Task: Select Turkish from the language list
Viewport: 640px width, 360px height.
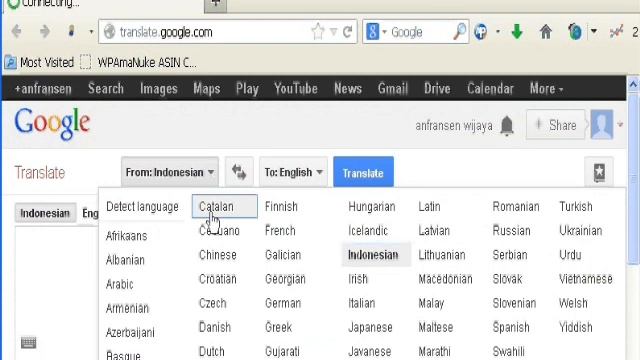Action: tap(576, 207)
